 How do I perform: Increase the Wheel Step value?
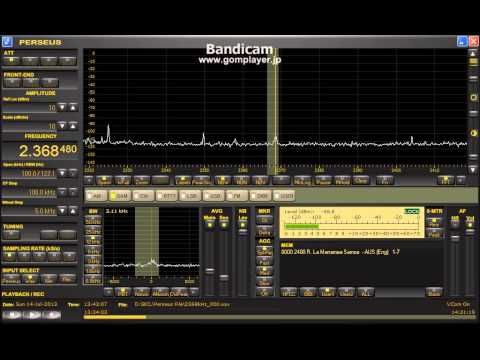click(x=73, y=211)
